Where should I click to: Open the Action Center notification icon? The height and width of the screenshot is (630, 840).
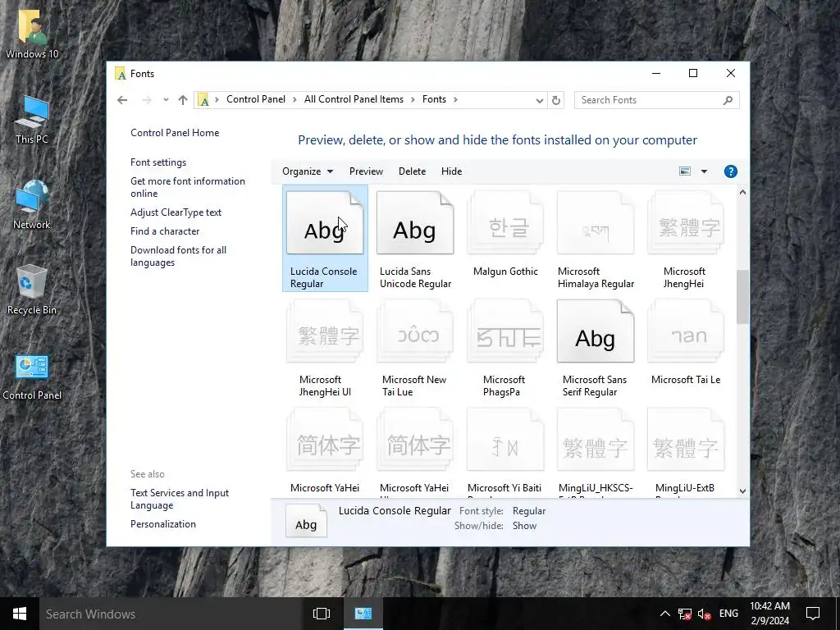pos(813,614)
